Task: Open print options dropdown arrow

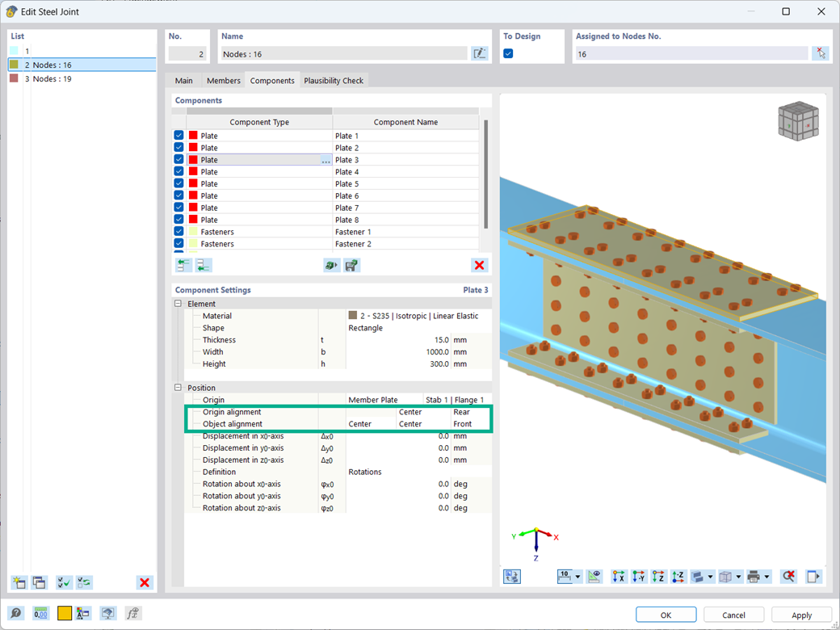Action: tap(767, 577)
